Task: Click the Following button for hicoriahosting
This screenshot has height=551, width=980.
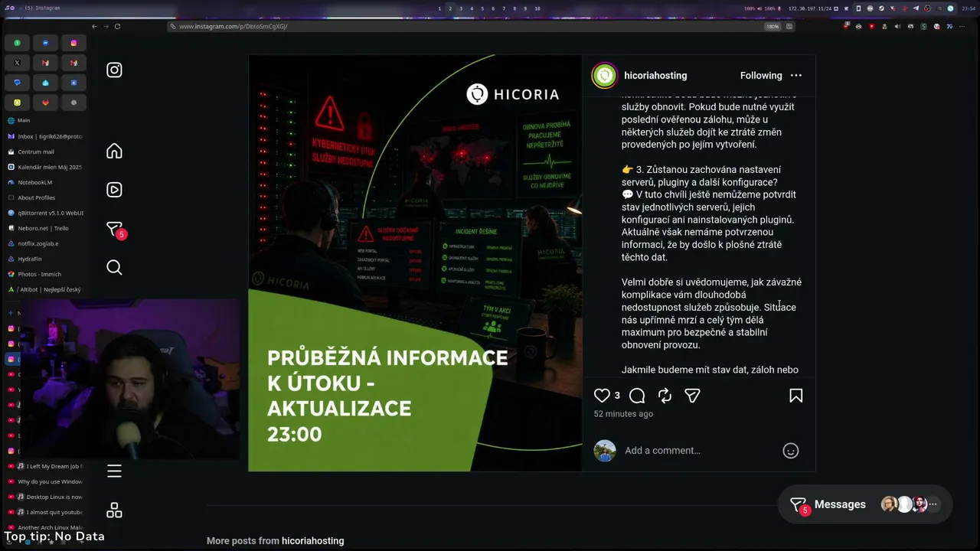Action: coord(761,76)
